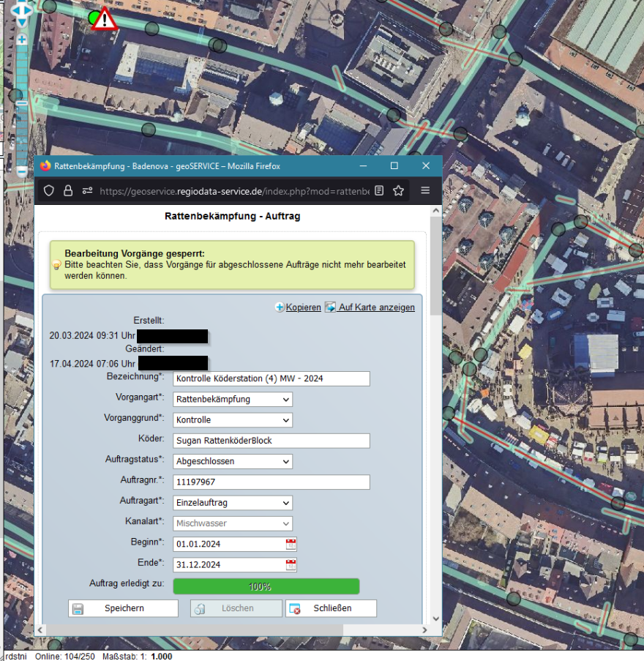
Task: Click lightbulb hint icon in notice box
Action: (56, 265)
